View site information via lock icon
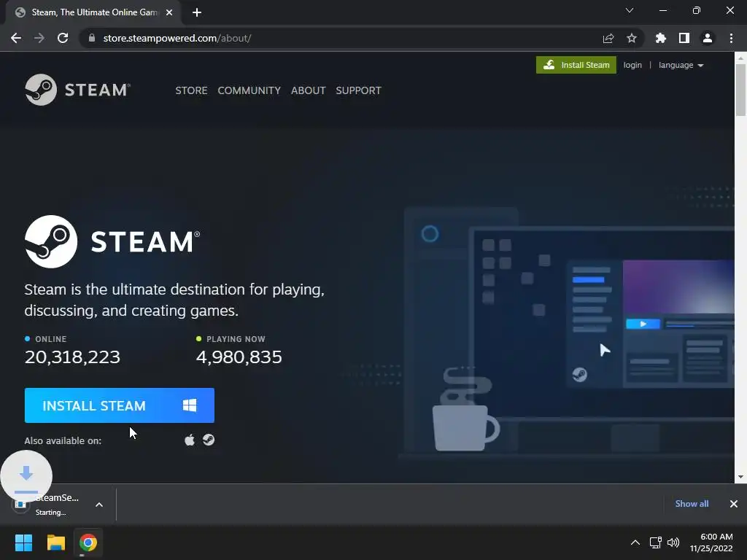The image size is (747, 560). [x=92, y=38]
